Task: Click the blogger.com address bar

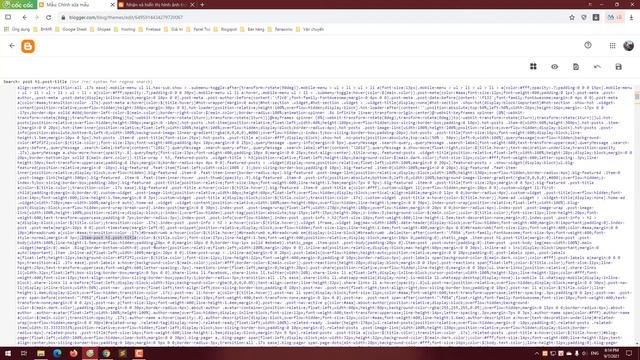Action: (x=312, y=18)
